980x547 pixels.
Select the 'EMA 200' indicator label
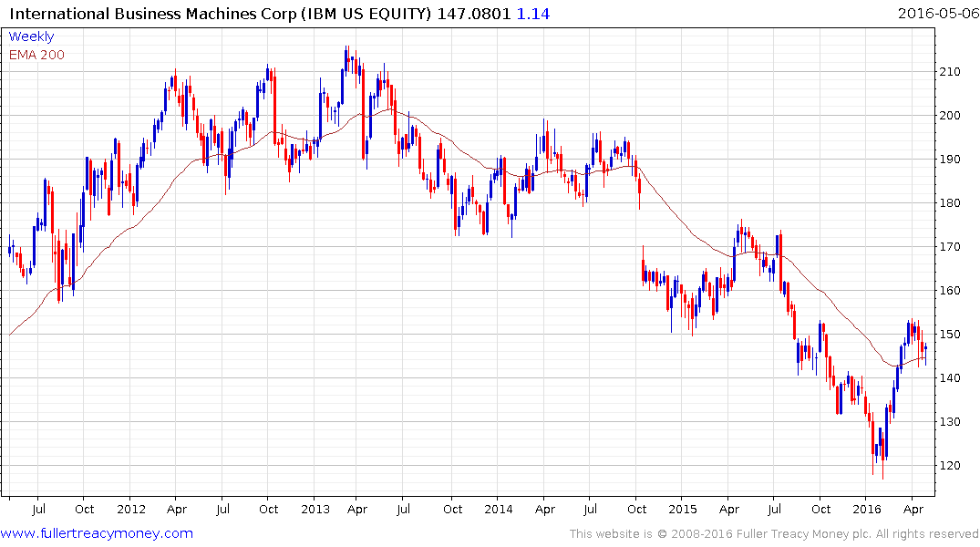point(36,55)
